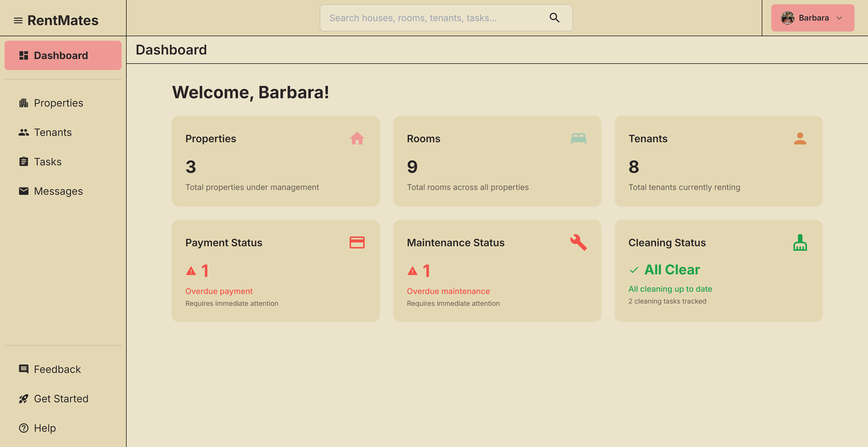
Task: Click the Properties building icon
Action: point(23,103)
